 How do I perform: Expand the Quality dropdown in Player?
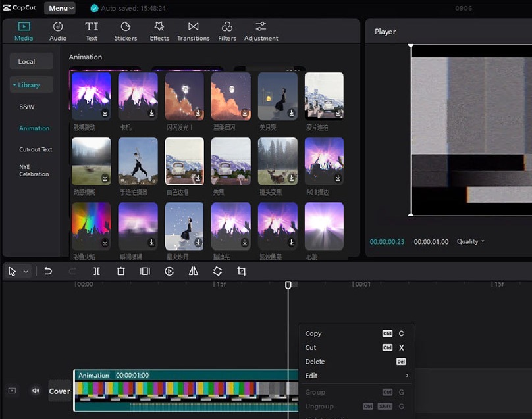click(470, 241)
